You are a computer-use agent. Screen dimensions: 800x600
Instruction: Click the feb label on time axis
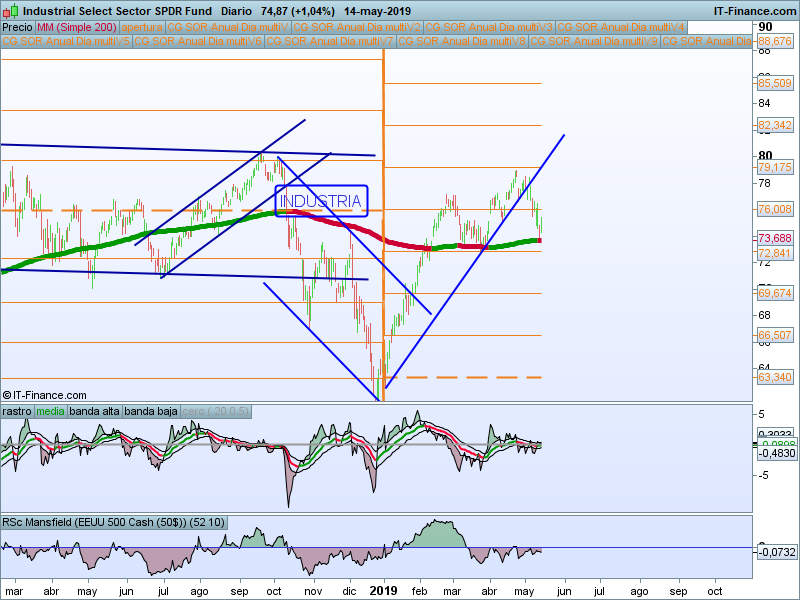419,591
